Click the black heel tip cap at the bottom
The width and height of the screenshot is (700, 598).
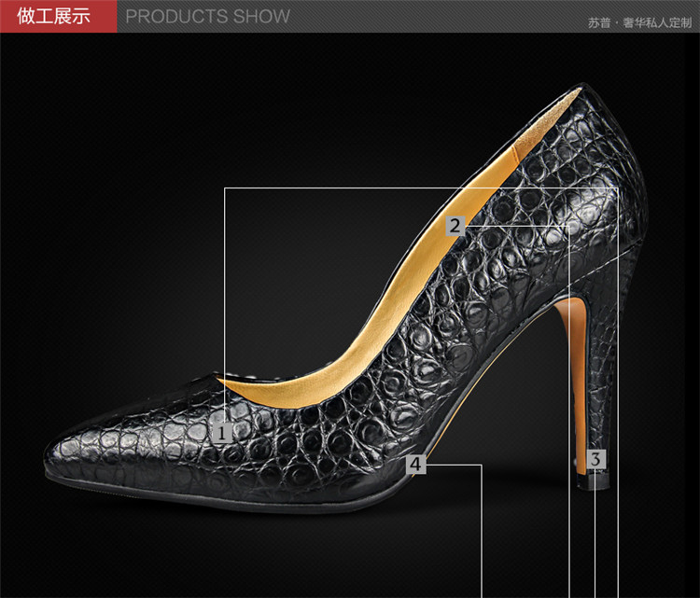click(x=595, y=482)
